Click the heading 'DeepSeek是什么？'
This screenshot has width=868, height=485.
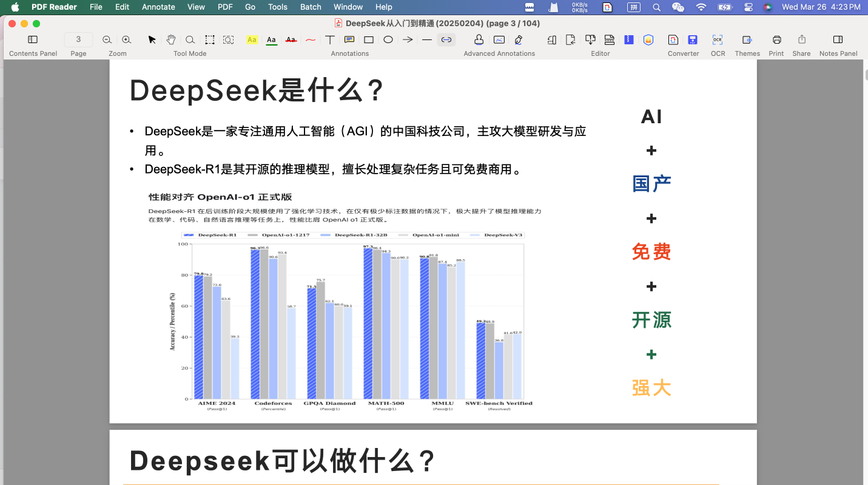(x=258, y=90)
